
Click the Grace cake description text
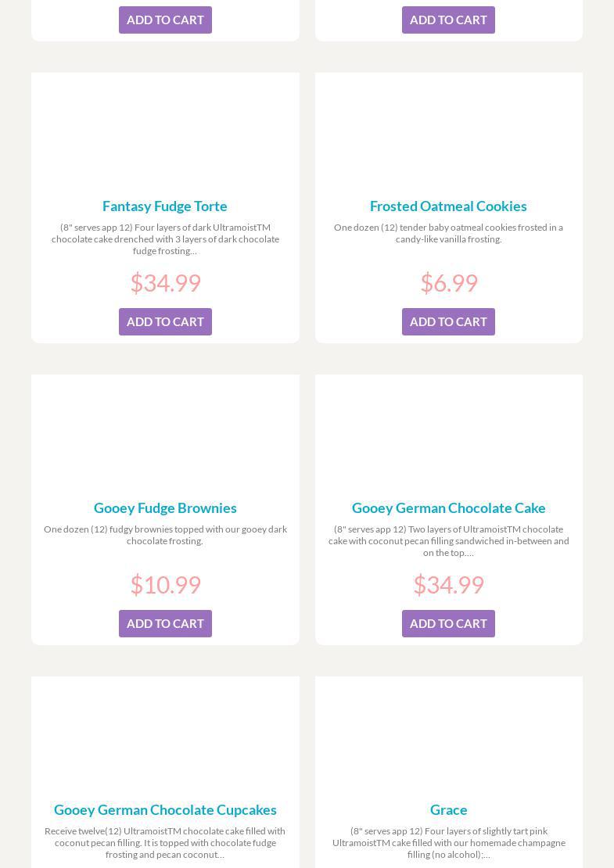coord(448,842)
